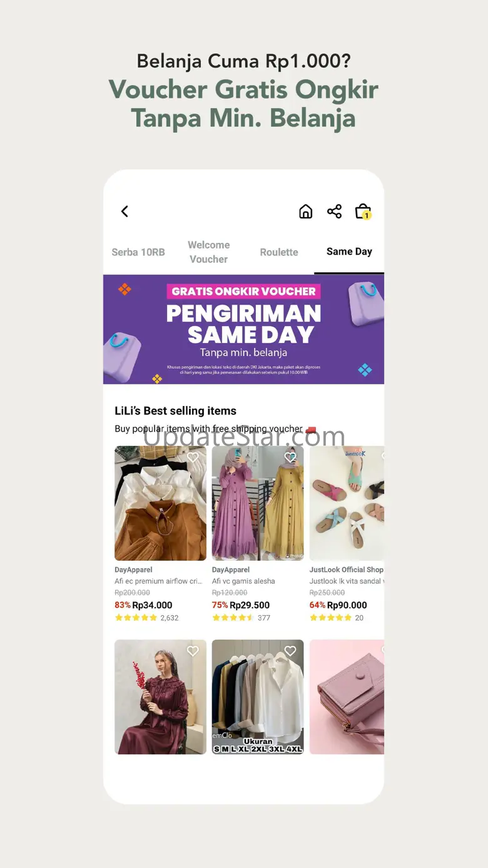Screen dimensions: 488x868
Task: Click the JustLook Official Shop name
Action: click(347, 570)
